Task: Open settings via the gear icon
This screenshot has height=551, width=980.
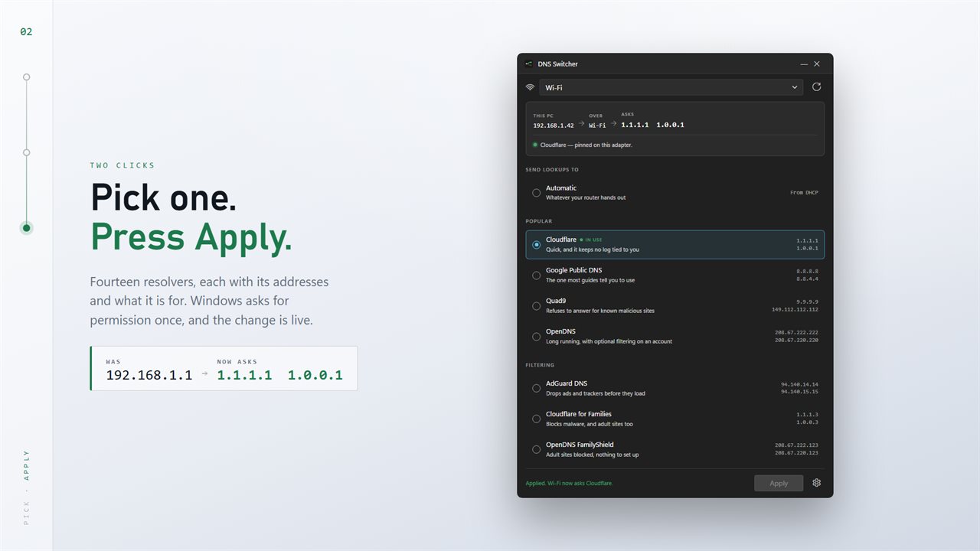Action: point(817,483)
